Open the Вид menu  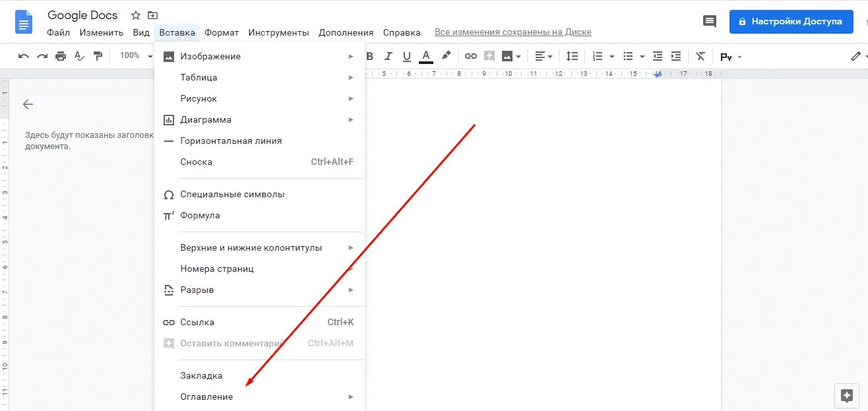click(x=141, y=32)
